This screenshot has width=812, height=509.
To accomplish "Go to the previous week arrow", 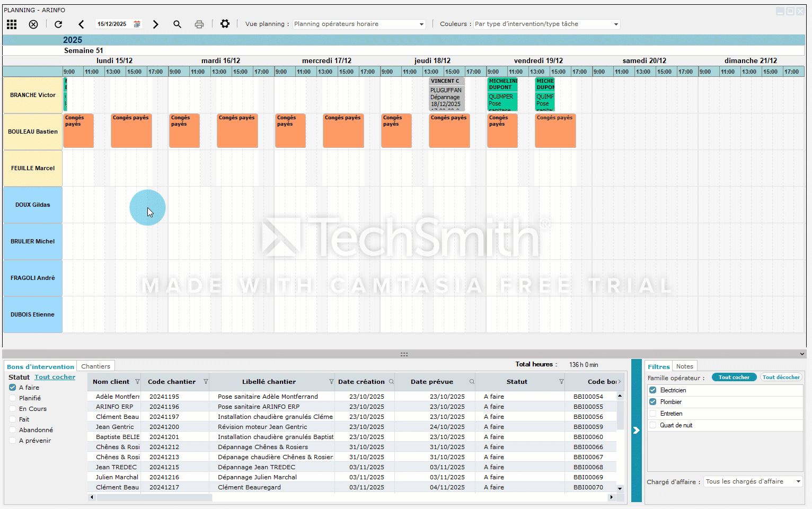I will click(x=81, y=24).
